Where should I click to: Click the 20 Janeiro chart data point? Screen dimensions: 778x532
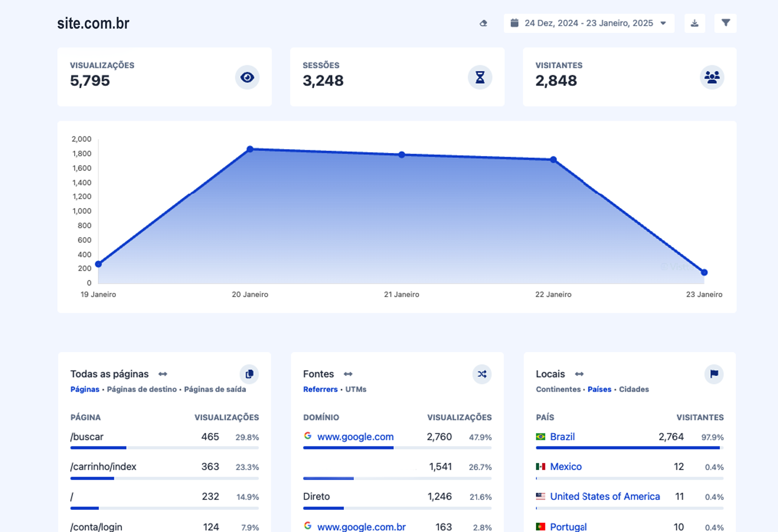coord(250,149)
